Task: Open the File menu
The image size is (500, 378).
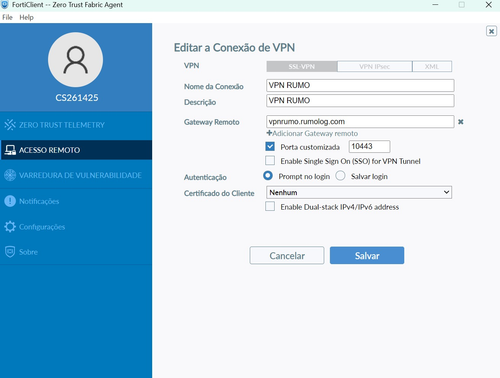Action: point(7,17)
